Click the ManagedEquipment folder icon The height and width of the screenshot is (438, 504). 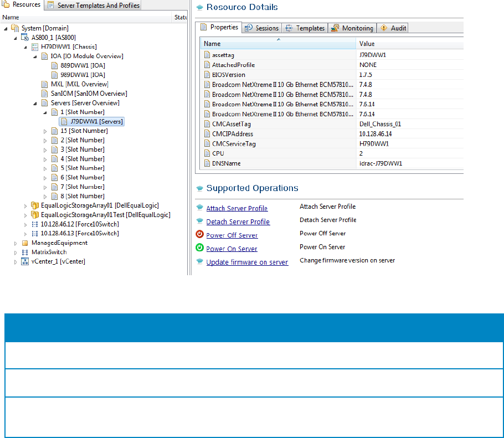pos(25,243)
